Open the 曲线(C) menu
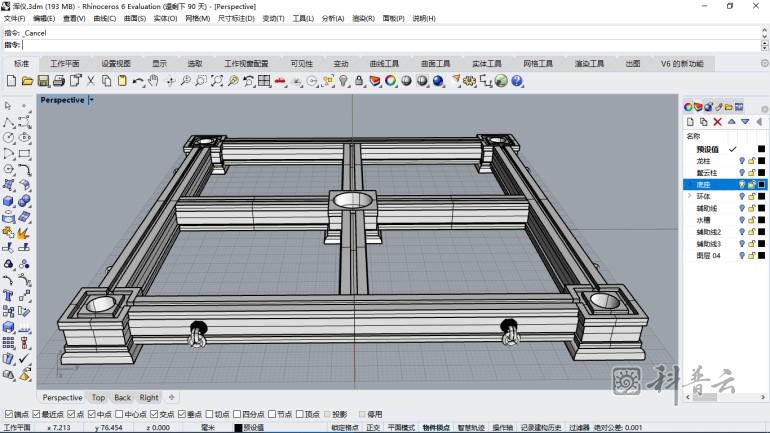770x433 pixels. tap(105, 19)
